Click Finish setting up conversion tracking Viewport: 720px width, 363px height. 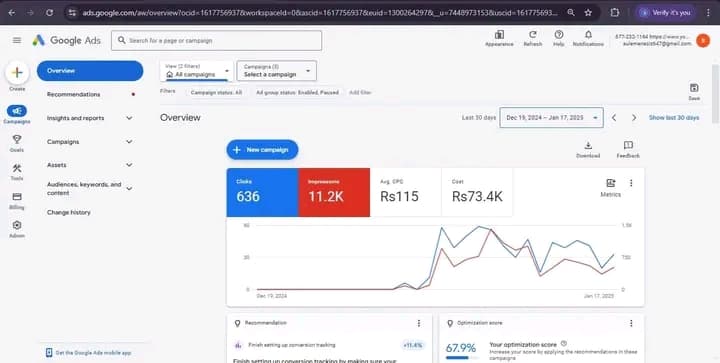tap(292, 345)
